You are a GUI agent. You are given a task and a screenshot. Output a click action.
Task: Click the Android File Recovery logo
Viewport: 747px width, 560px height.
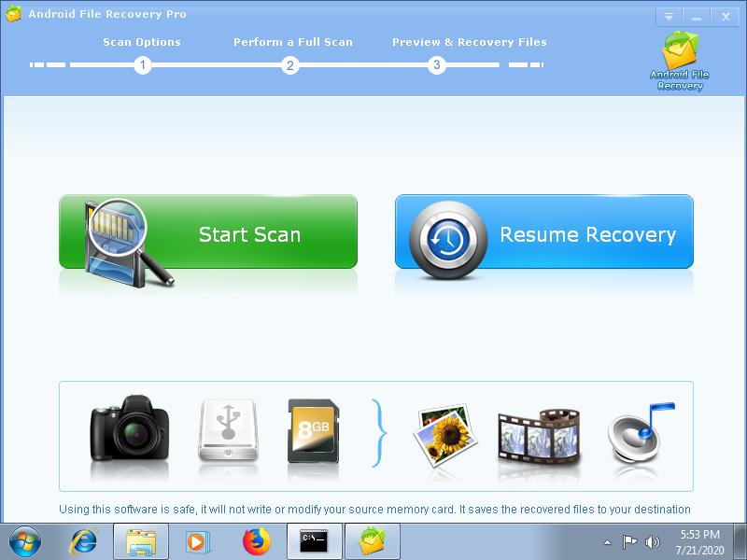point(680,61)
